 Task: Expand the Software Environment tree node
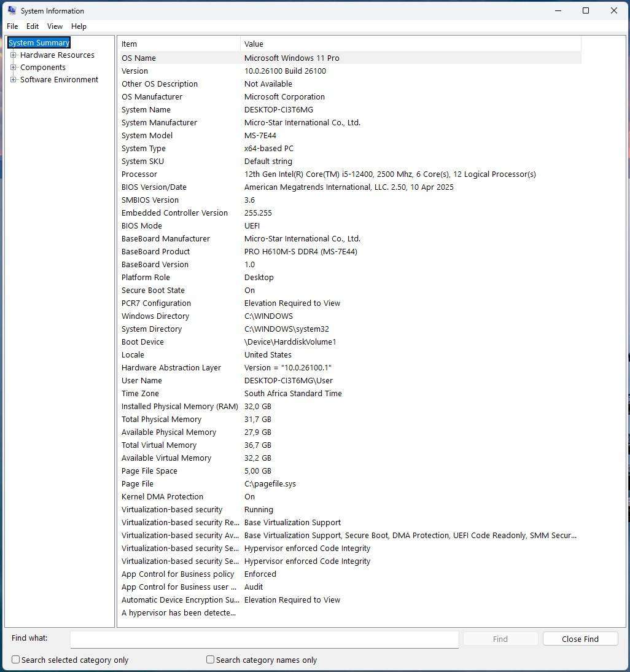(x=14, y=79)
